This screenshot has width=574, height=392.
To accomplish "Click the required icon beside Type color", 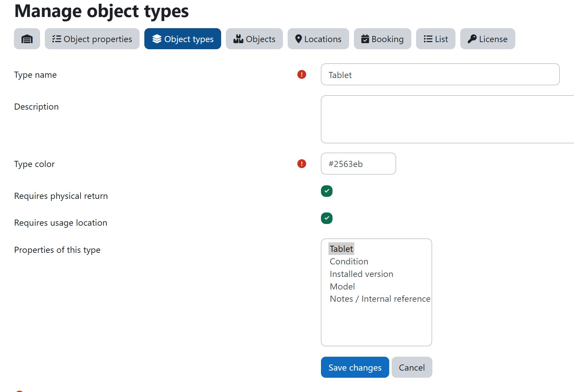I will click(x=302, y=164).
